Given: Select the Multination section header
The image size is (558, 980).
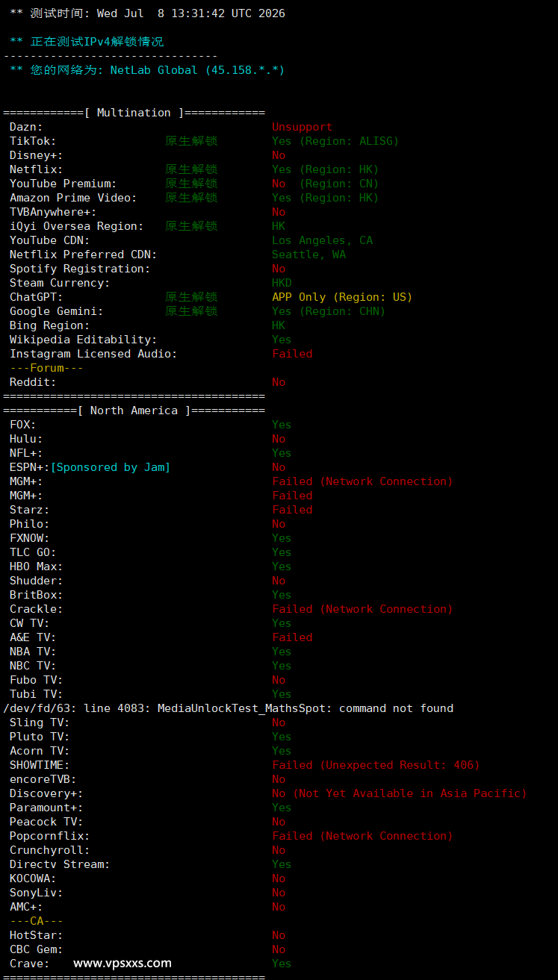Looking at the screenshot, I should pyautogui.click(x=134, y=113).
